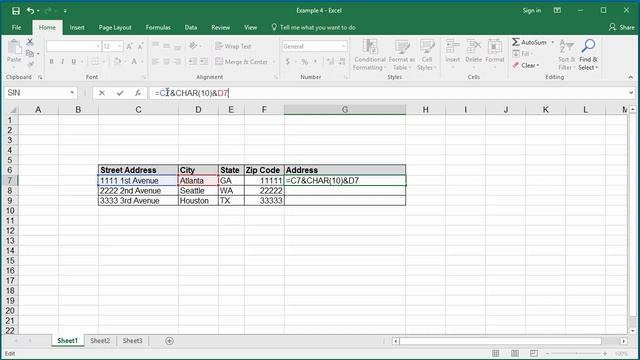Screen dimensions: 640x360
Task: Open the File tab
Action: [x=16, y=27]
